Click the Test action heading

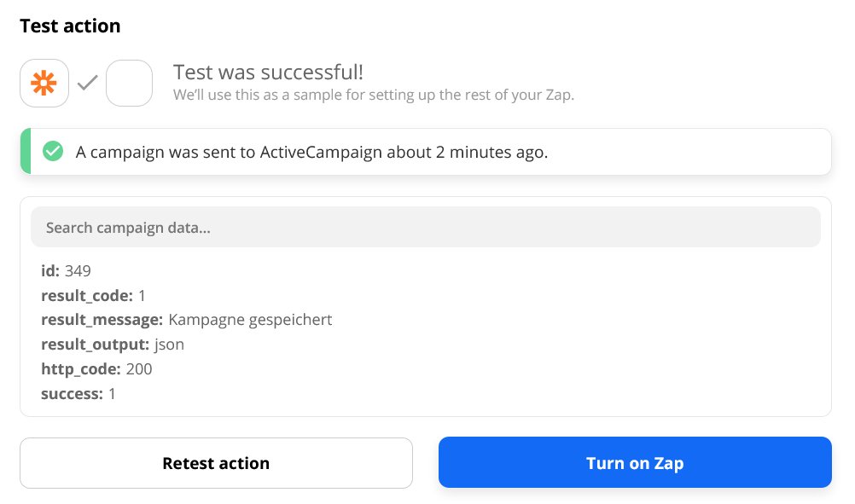click(x=70, y=26)
